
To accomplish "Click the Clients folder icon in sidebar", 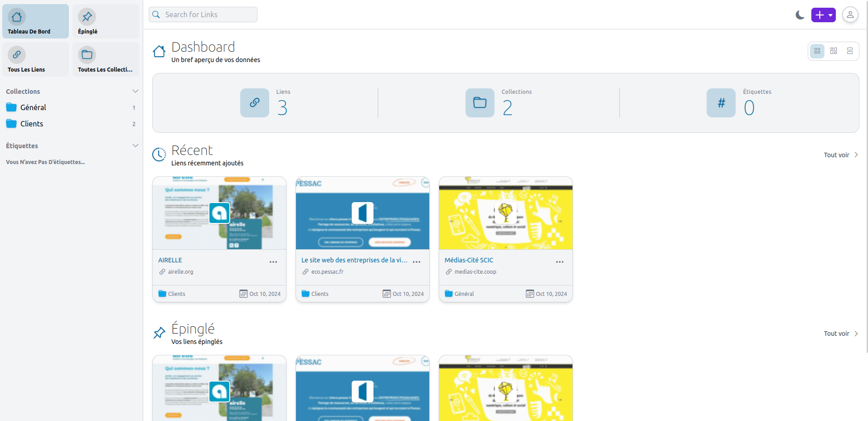I will [x=11, y=124].
